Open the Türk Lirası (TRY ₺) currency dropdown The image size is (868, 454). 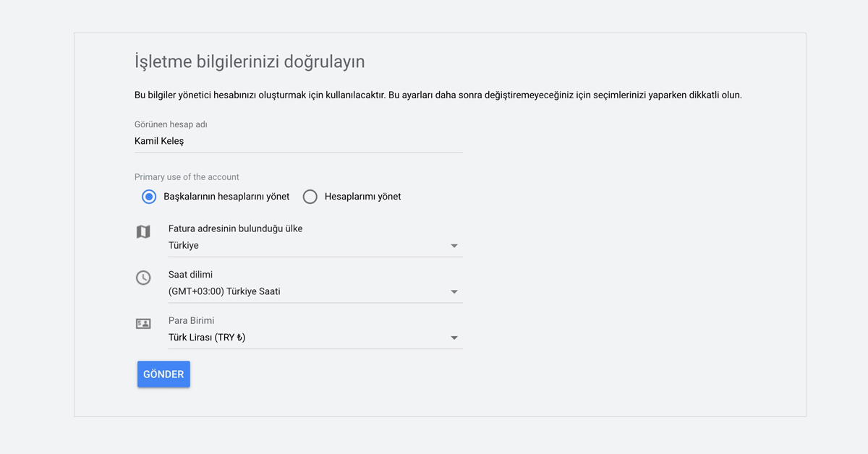315,338
